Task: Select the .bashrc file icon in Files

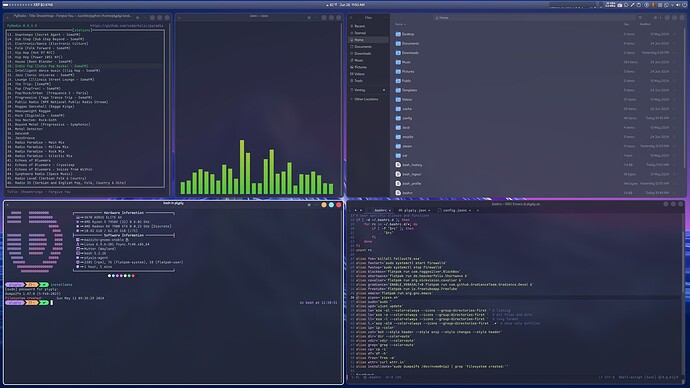Action: pyautogui.click(x=398, y=193)
